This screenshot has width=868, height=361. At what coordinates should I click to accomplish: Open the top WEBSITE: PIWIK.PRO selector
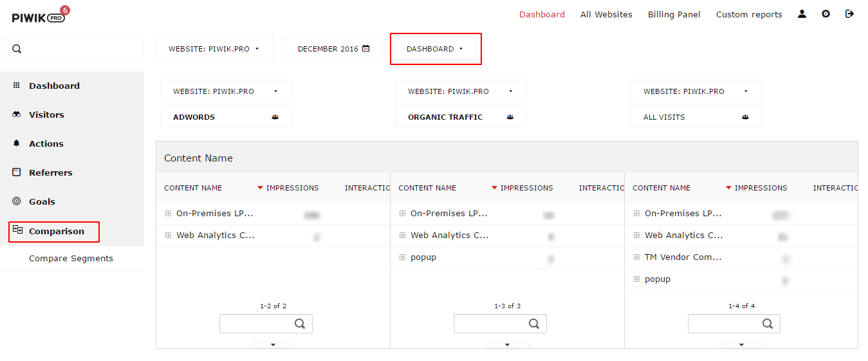point(214,49)
